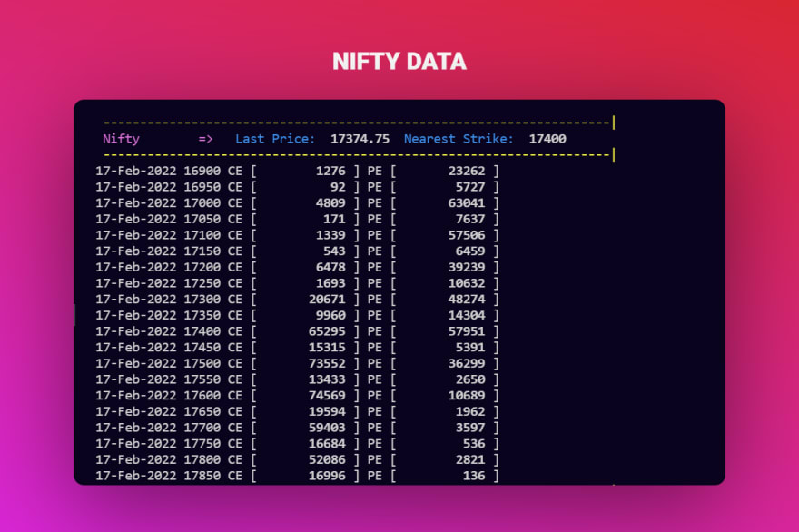Click CE value 92 in 16950 row
Viewport: 799px width, 532px height.
pyautogui.click(x=338, y=187)
